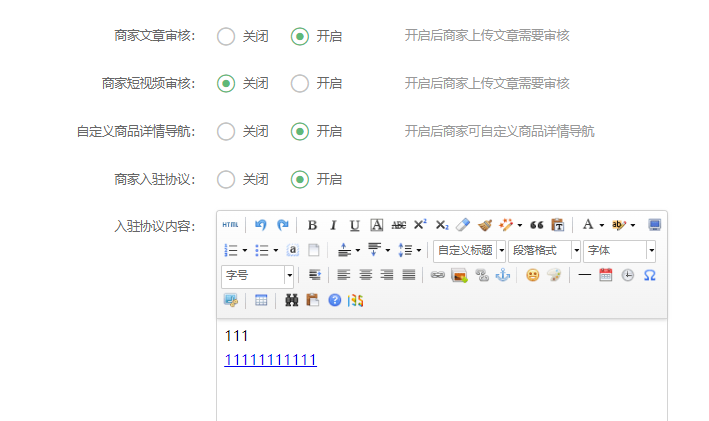
Task: Click the HTML source view icon
Action: click(x=230, y=225)
